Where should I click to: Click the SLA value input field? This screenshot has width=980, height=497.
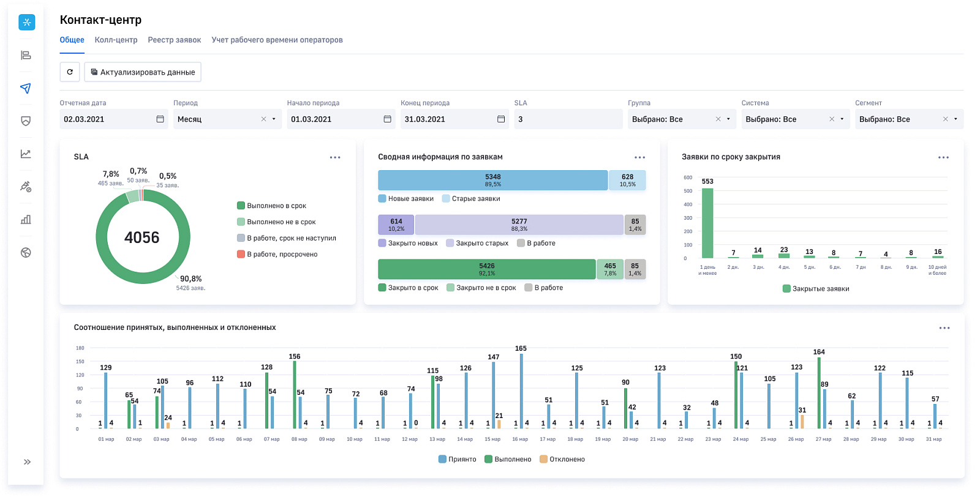pyautogui.click(x=568, y=119)
